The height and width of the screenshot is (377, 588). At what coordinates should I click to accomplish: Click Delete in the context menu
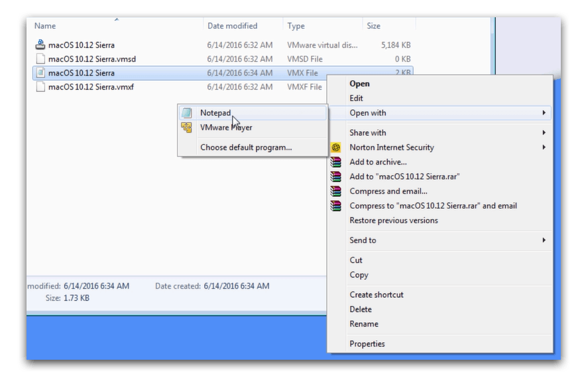click(x=440, y=309)
